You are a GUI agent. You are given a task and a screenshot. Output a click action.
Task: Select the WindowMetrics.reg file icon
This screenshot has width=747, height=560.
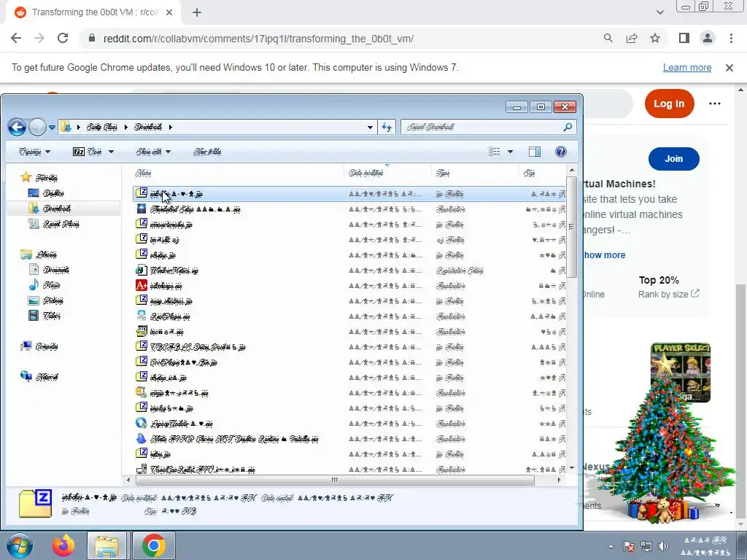(141, 270)
